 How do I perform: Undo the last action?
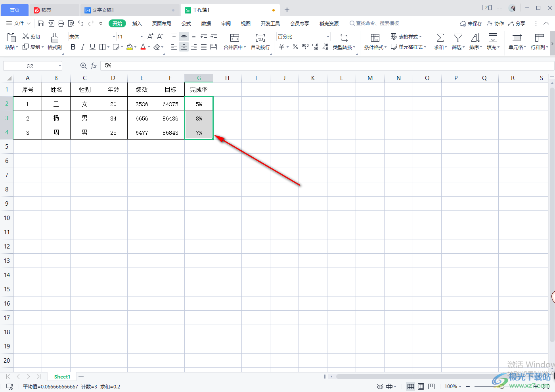click(x=81, y=23)
